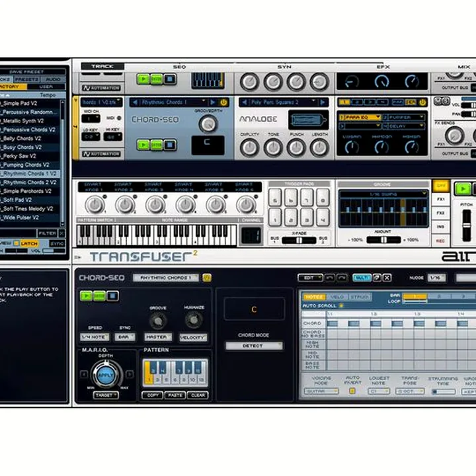
Task: Open the Presets tab in the browser
Action: pyautogui.click(x=26, y=79)
